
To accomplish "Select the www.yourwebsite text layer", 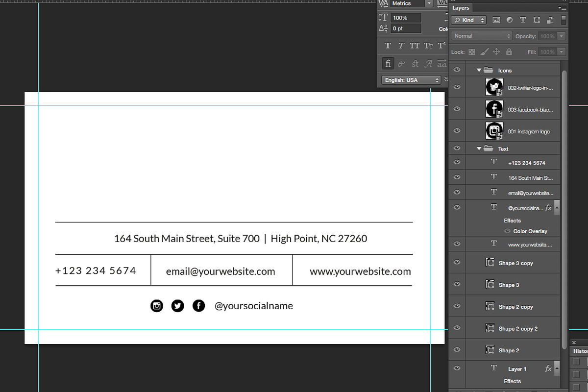I will 504,244.
